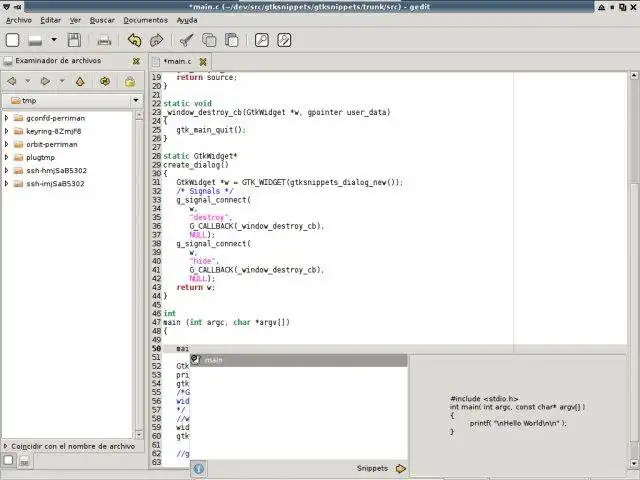Expand the ssh-imjSaB5302 folder
Screen dimensions: 640x480
coord(6,183)
